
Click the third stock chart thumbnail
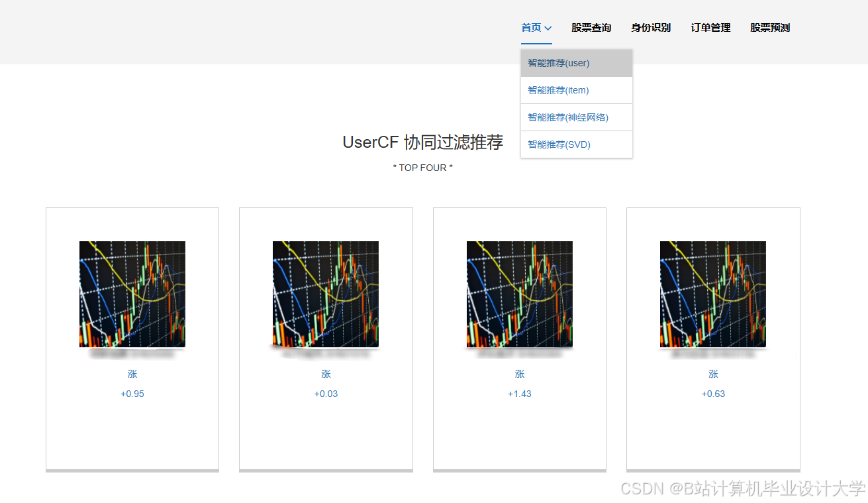click(519, 294)
